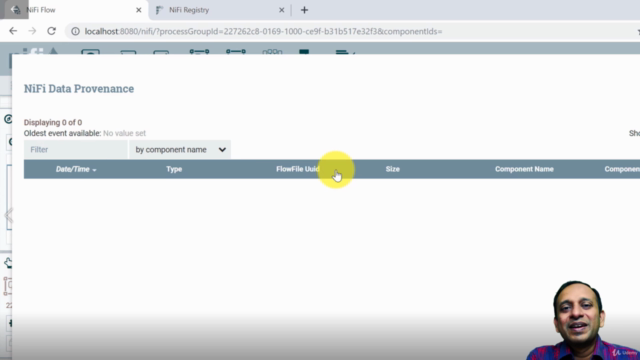Sort provenance table by Date/Time
The width and height of the screenshot is (640, 360).
[x=76, y=169]
